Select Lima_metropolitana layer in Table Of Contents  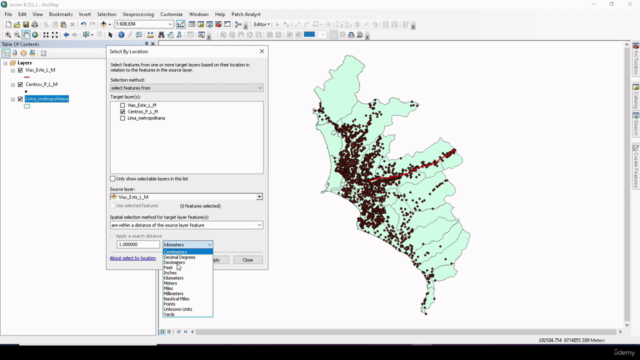coord(47,99)
